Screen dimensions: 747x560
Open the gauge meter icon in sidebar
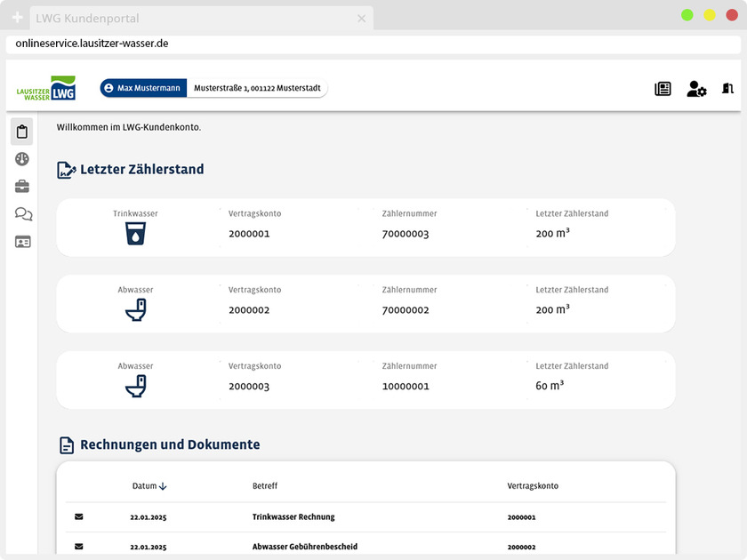click(x=22, y=159)
